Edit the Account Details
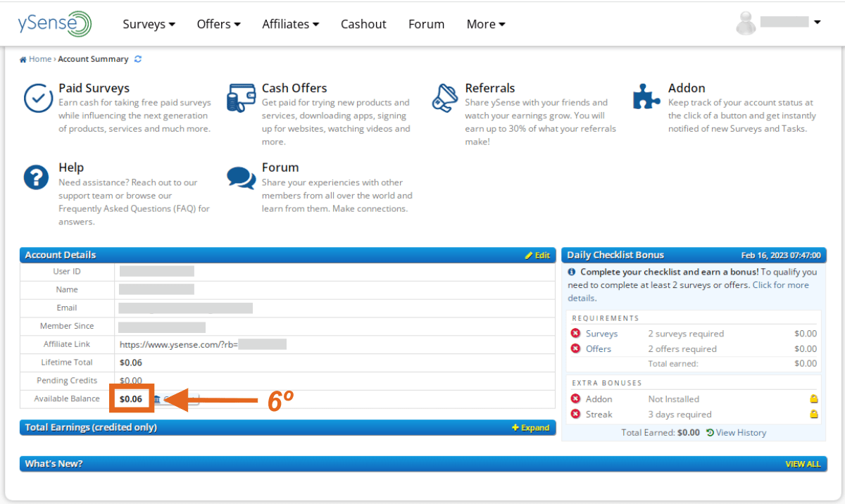The height and width of the screenshot is (504, 845). pos(538,256)
